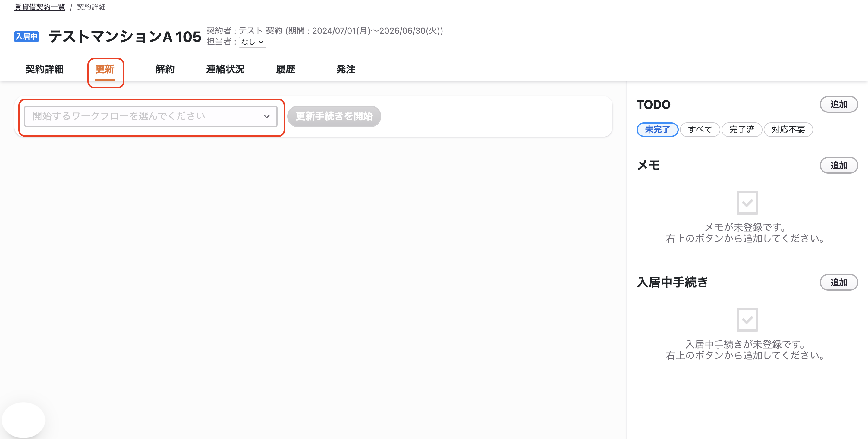The height and width of the screenshot is (439, 868).
Task: Select the すべて TODO filter
Action: [700, 129]
